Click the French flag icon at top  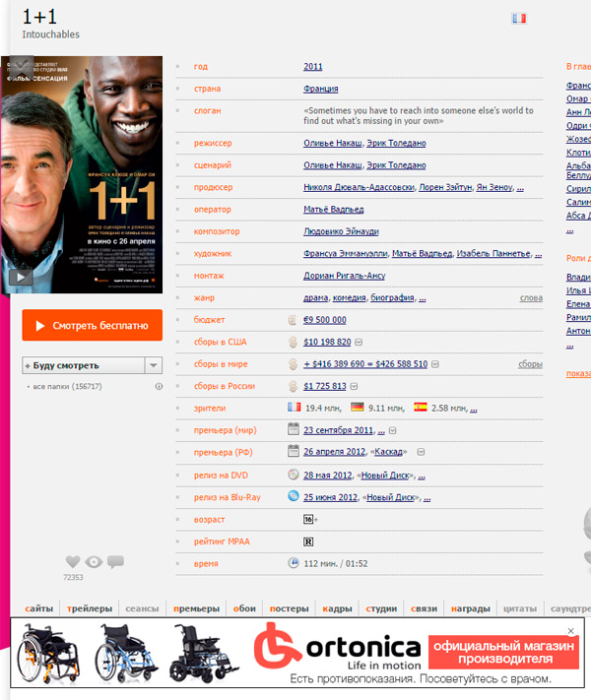click(519, 19)
